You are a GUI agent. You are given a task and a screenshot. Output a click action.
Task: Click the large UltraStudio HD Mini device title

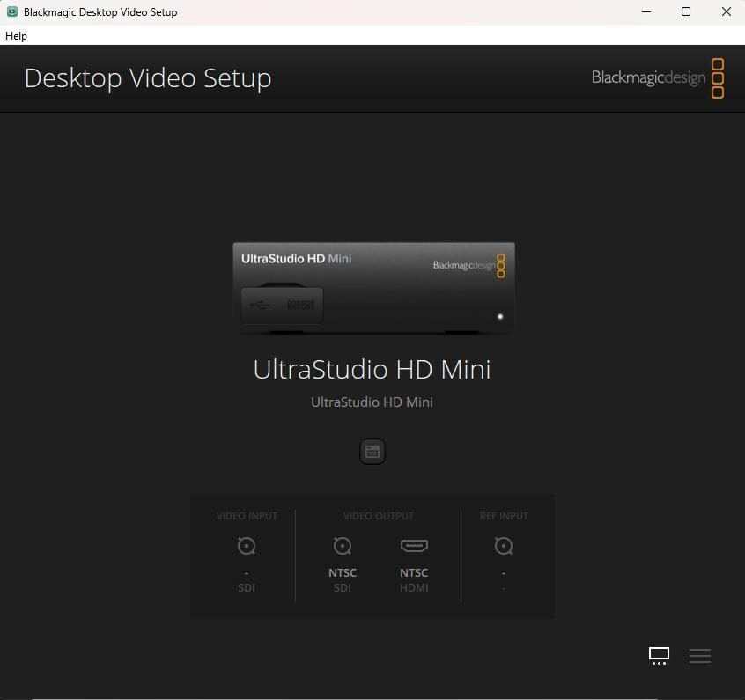point(372,369)
